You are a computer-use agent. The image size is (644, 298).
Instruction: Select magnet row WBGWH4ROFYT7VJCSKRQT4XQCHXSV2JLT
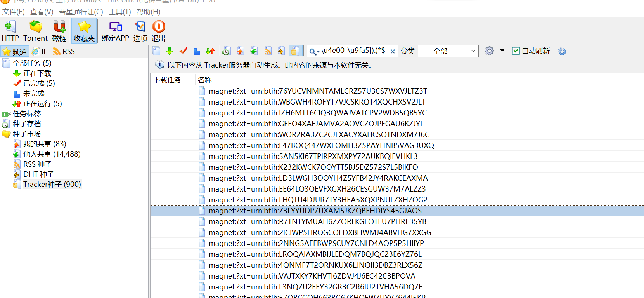tap(397, 102)
